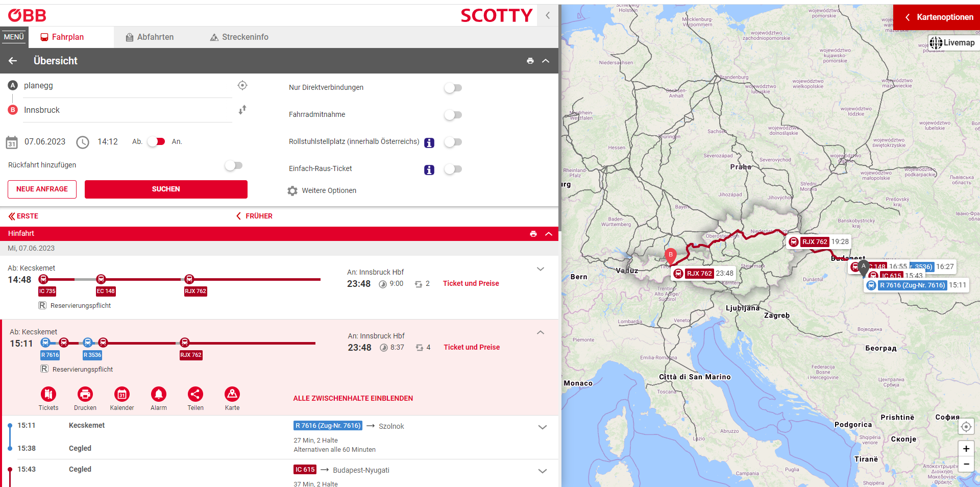This screenshot has width=980, height=487.
Task: Expand the 14:48 Kecskemet connection
Action: point(541,269)
